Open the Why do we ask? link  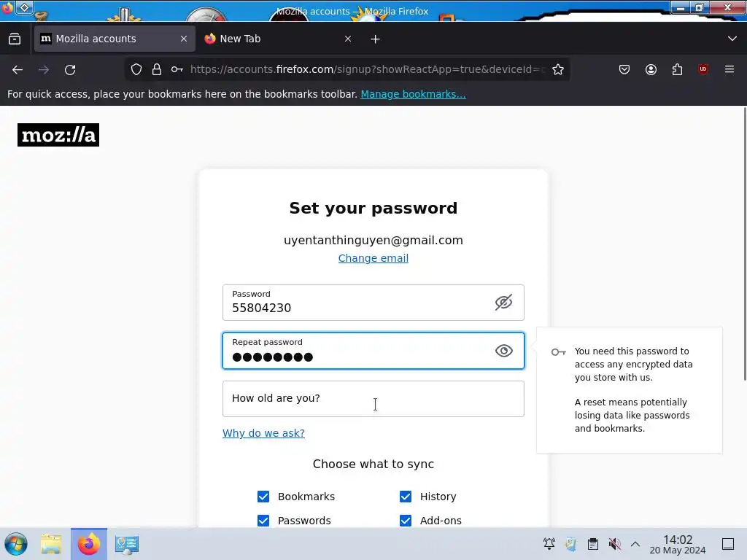point(263,433)
